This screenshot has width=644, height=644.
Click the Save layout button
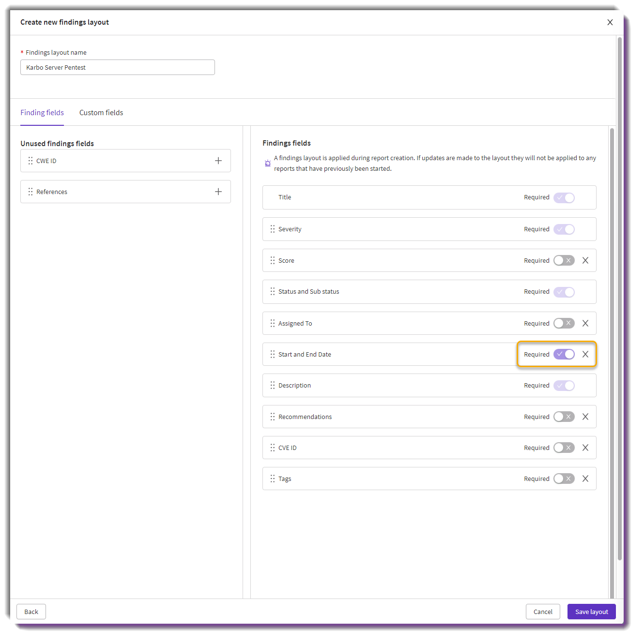click(592, 612)
